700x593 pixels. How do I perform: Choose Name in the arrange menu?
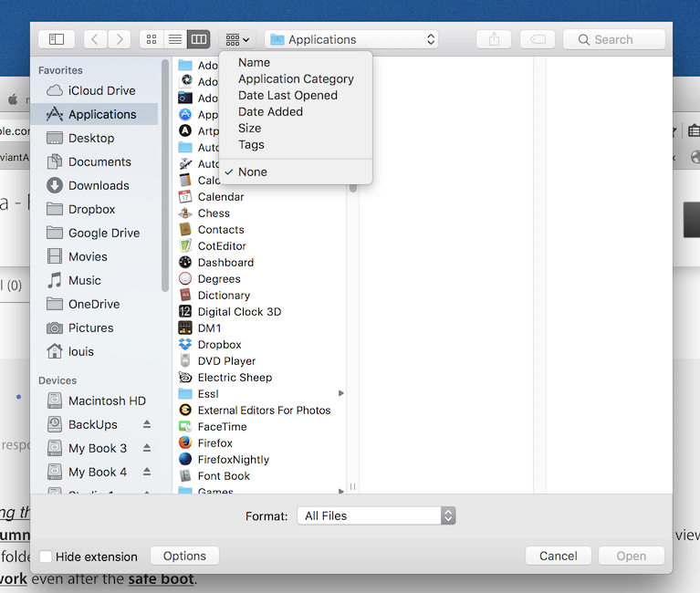(296, 62)
